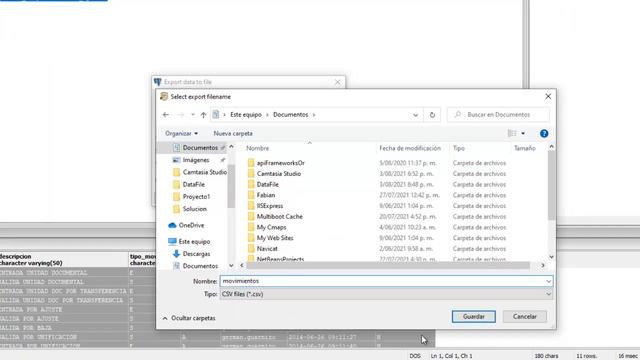Click the Cancelar button
This screenshot has height=360, width=640.
[x=524, y=316]
